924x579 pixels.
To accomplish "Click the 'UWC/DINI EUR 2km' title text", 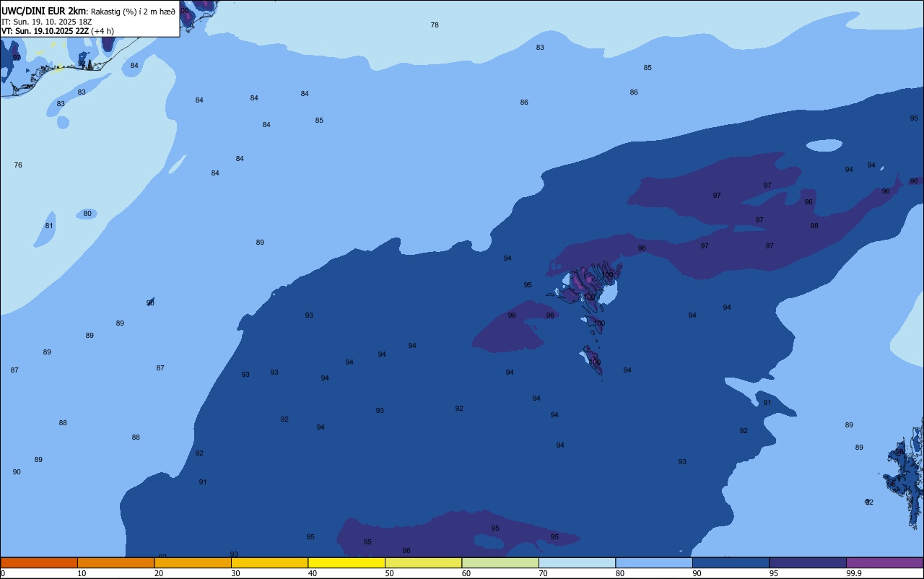I will pyautogui.click(x=44, y=11).
